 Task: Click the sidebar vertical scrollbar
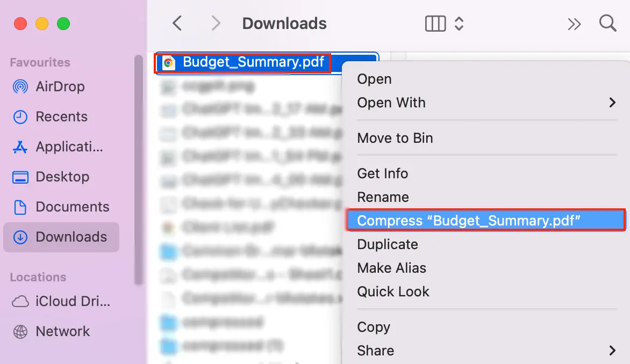click(x=139, y=170)
